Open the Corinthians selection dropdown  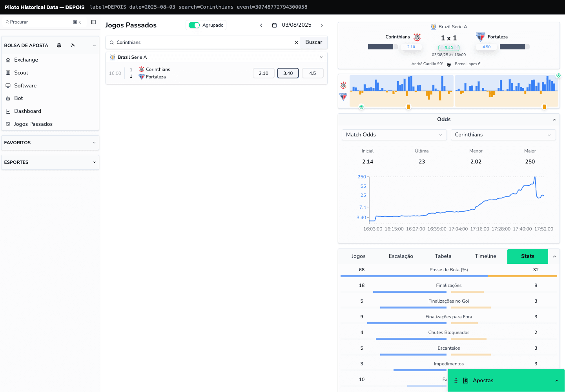point(503,135)
